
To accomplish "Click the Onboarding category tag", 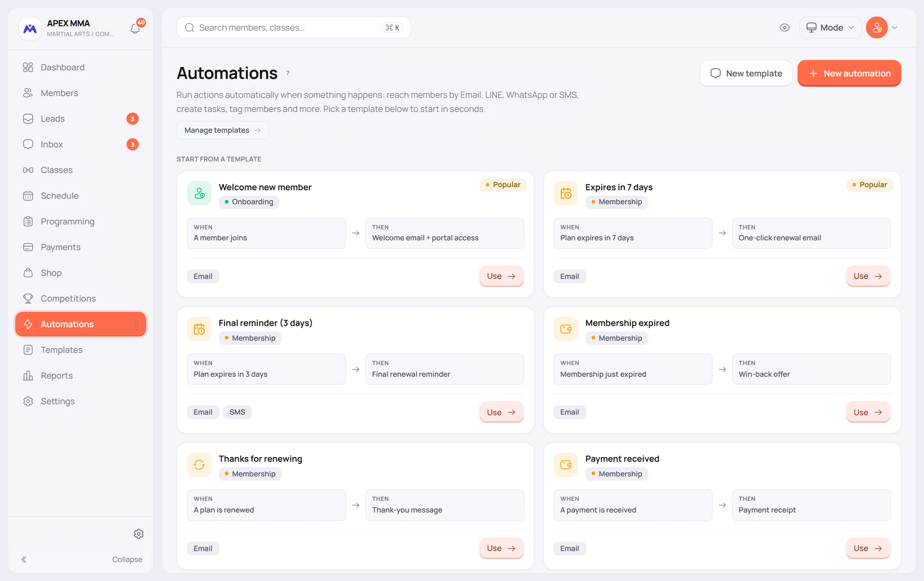I will pos(249,202).
